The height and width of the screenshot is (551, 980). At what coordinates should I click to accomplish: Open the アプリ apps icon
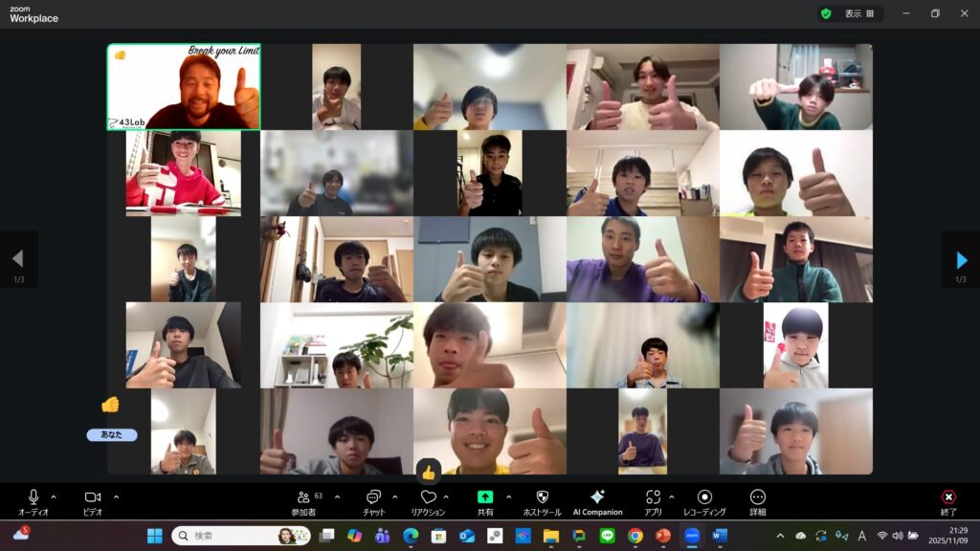(x=653, y=498)
